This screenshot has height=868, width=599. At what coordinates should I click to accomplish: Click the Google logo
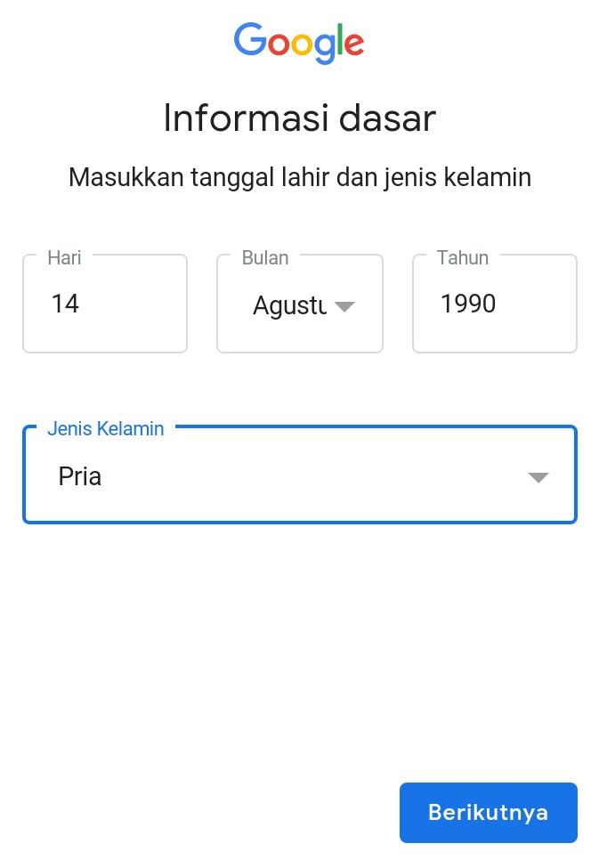point(298,43)
